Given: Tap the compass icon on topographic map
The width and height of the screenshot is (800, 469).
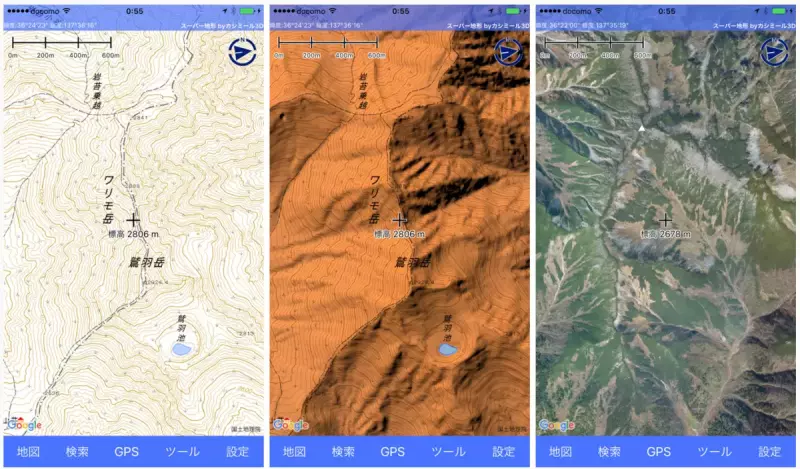Looking at the screenshot, I should point(242,52).
